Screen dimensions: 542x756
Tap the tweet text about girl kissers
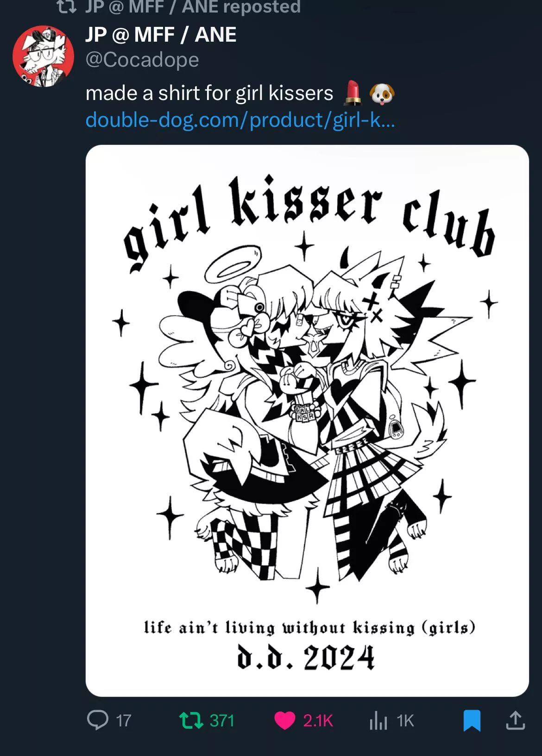[209, 94]
